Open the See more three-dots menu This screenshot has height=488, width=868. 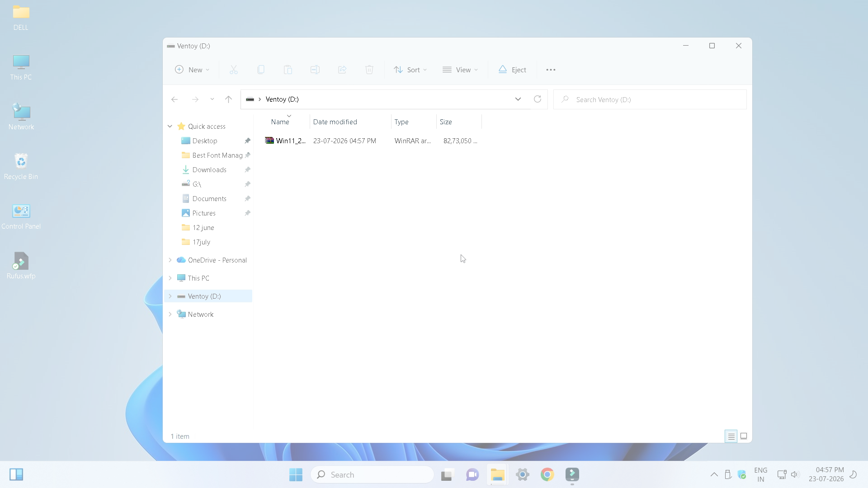pyautogui.click(x=551, y=70)
